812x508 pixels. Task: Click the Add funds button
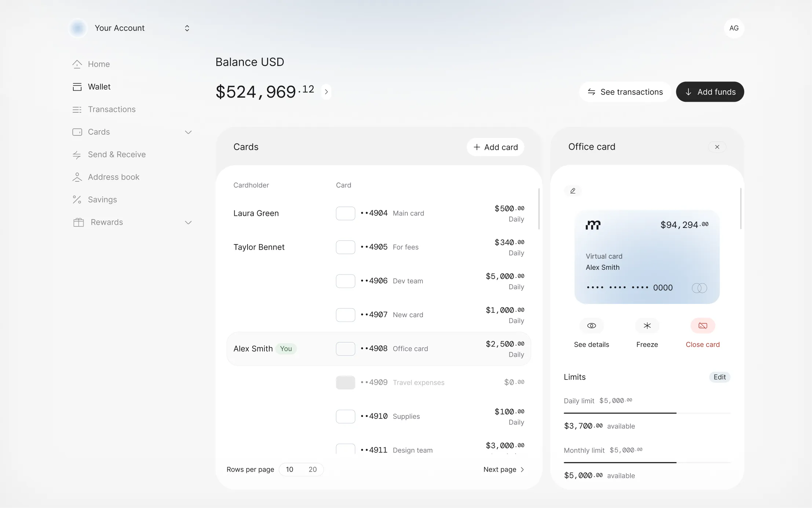coord(710,92)
